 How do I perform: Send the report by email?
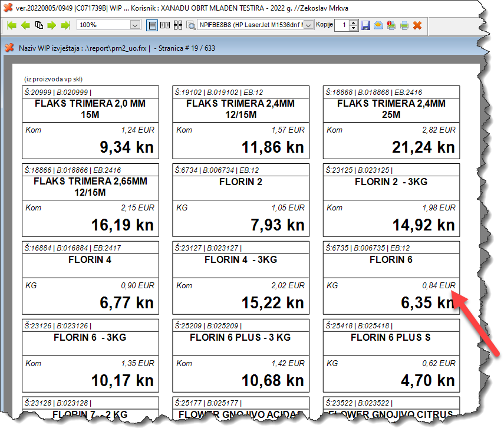coord(378,25)
